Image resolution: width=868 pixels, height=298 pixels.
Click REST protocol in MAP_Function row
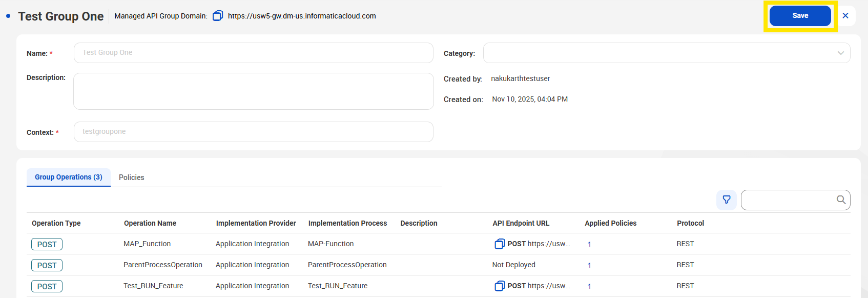(x=685, y=244)
